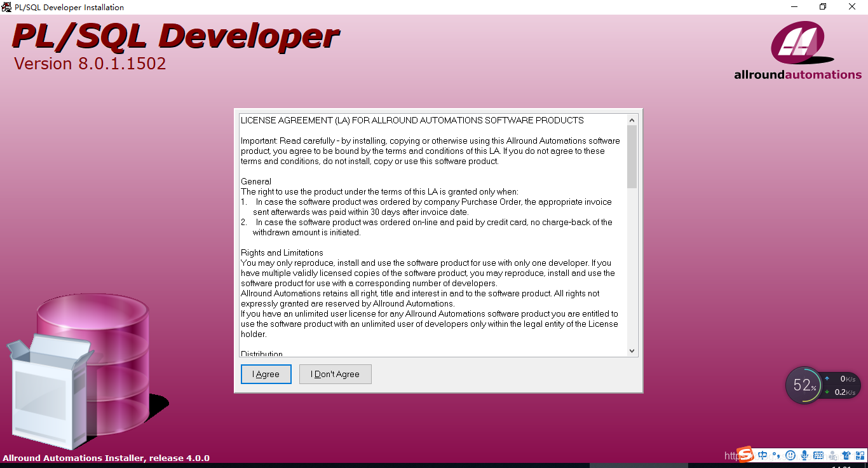Click the 'Rights and Limitations' heading text
This screenshot has width=868, height=468.
coord(282,252)
